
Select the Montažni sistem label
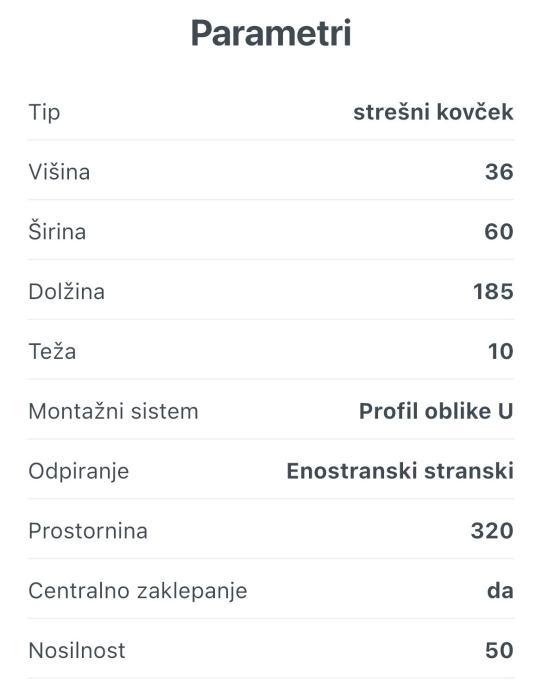point(114,411)
